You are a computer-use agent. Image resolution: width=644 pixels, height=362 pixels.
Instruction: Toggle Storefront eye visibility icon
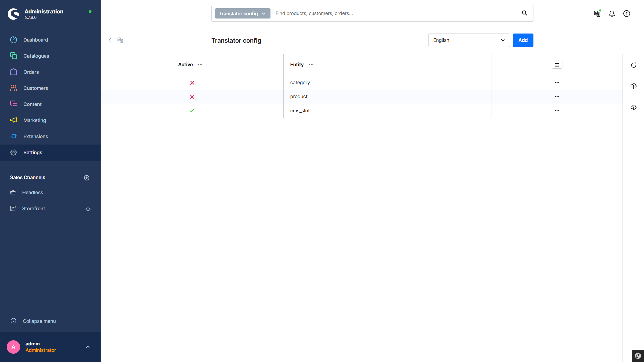[x=88, y=209]
